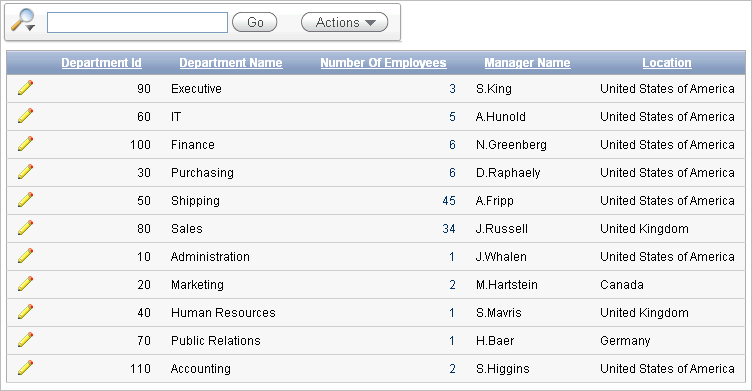Edit the Executive department row pencil icon
The image size is (752, 391).
25,88
